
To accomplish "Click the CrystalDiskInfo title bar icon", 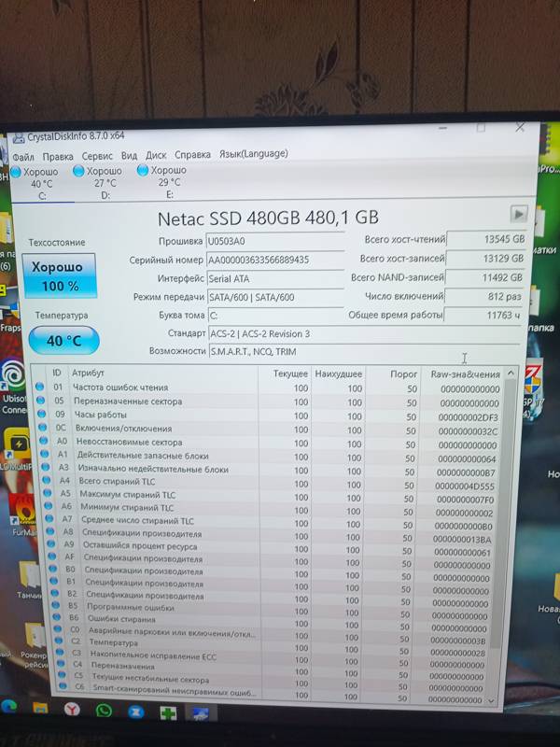I will coord(18,138).
